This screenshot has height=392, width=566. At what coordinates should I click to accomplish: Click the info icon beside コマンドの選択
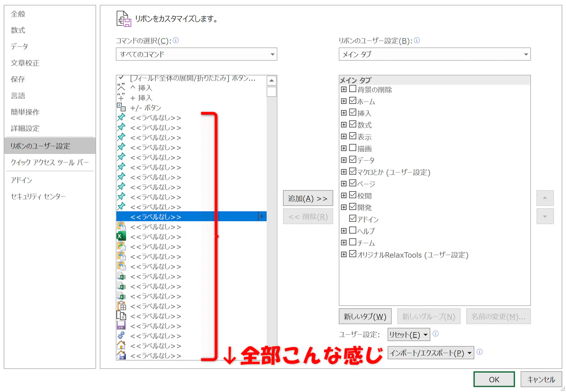176,41
